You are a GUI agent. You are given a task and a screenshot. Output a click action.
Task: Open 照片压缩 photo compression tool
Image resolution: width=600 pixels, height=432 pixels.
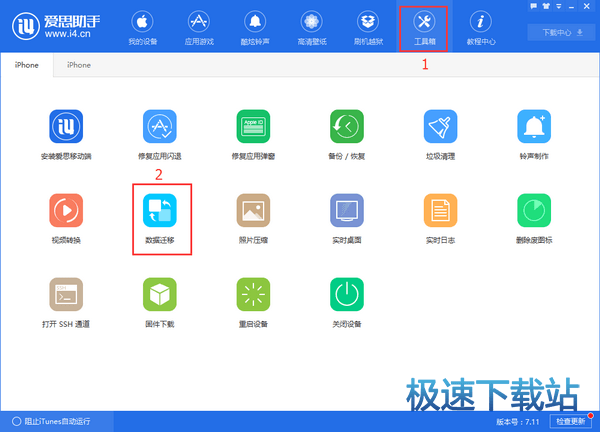(253, 219)
